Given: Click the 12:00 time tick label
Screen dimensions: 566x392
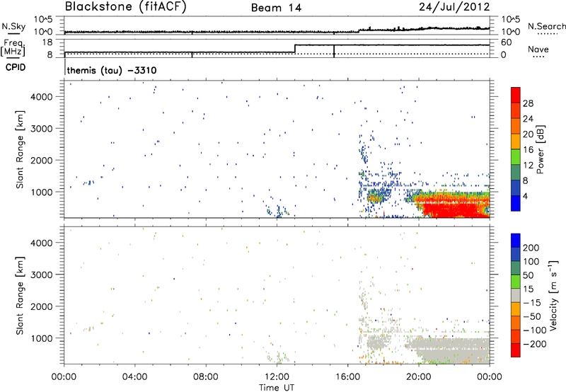Looking at the screenshot, I should click(277, 377).
